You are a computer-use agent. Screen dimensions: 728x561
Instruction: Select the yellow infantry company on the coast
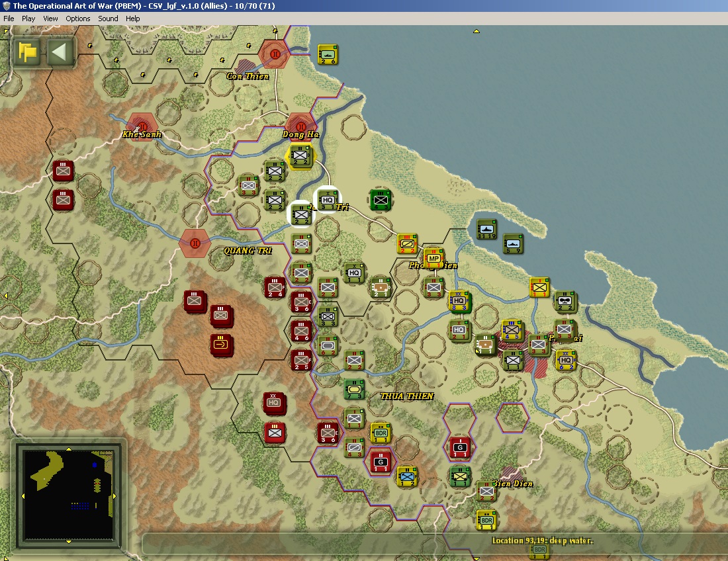coord(539,287)
